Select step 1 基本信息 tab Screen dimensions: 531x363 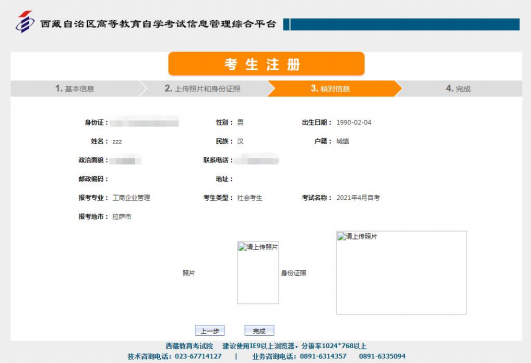(75, 89)
